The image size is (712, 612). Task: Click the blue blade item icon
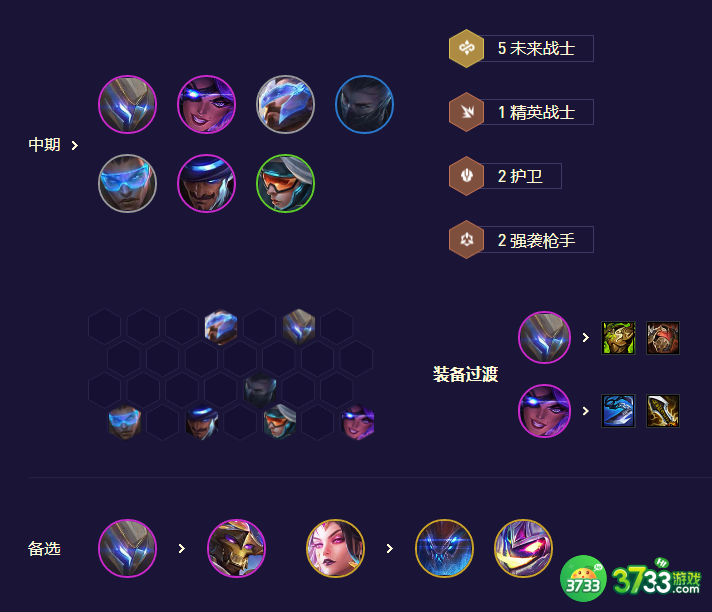coord(618,411)
